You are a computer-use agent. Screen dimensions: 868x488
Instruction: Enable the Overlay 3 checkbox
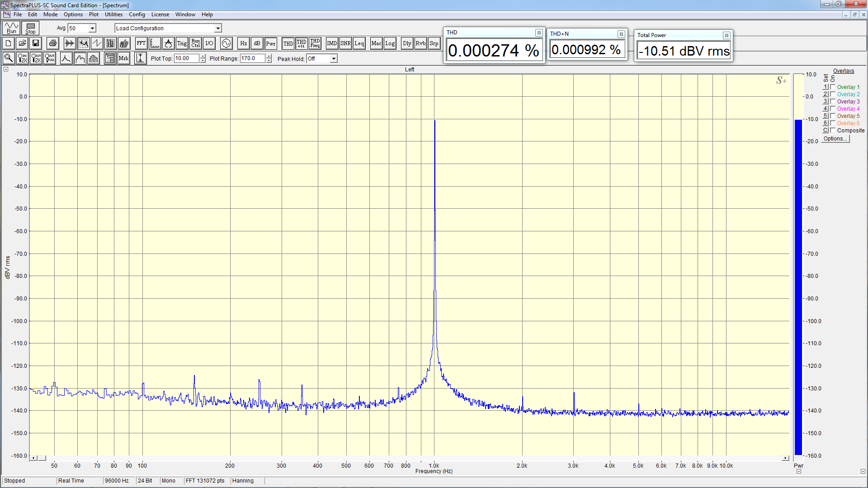point(833,101)
